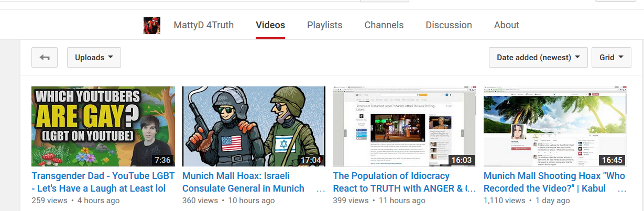644x211 pixels.
Task: Open the Which YouTubers Are Gay thumbnail
Action: 103,126
